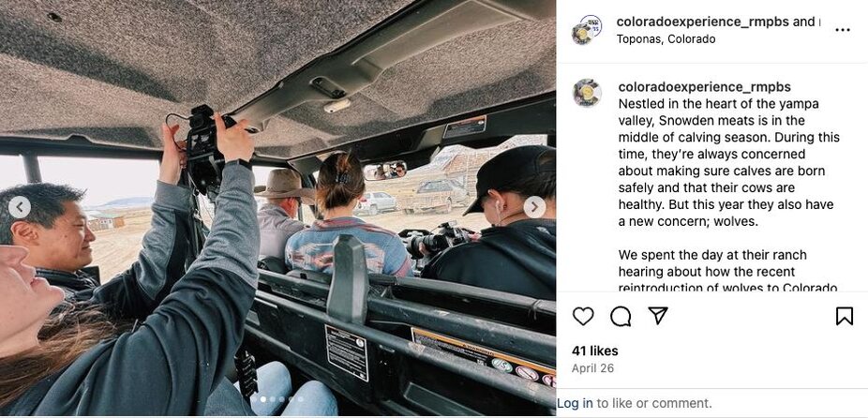
Task: Select the carousel pagination dots
Action: 277,398
